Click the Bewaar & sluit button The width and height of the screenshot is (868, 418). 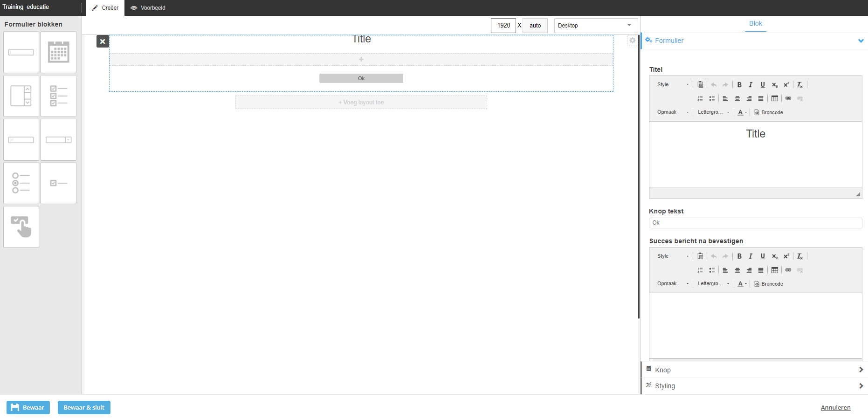pos(84,407)
